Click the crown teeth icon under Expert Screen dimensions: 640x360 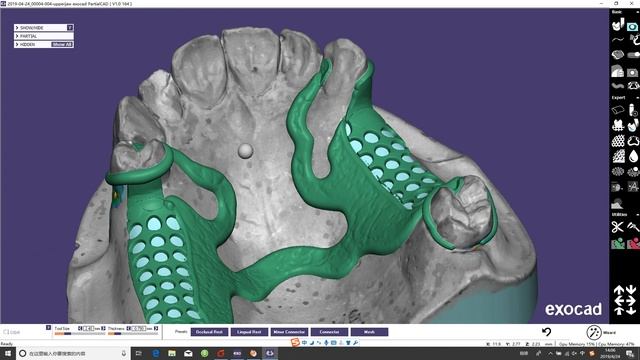click(618, 125)
